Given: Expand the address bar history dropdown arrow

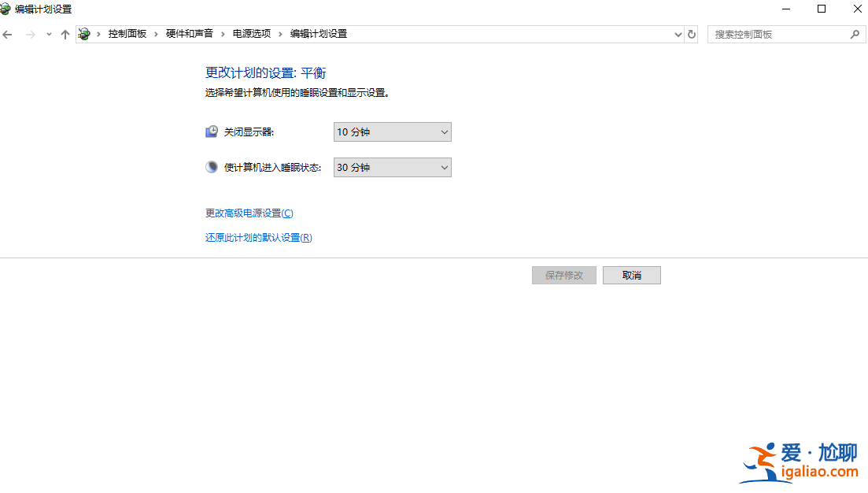Looking at the screenshot, I should click(678, 34).
